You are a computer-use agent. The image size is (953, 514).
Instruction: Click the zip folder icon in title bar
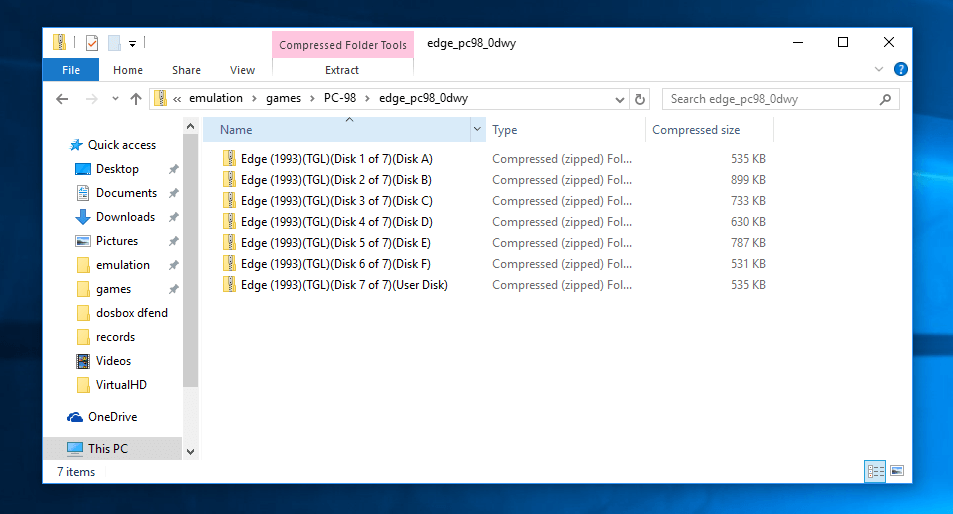(59, 43)
